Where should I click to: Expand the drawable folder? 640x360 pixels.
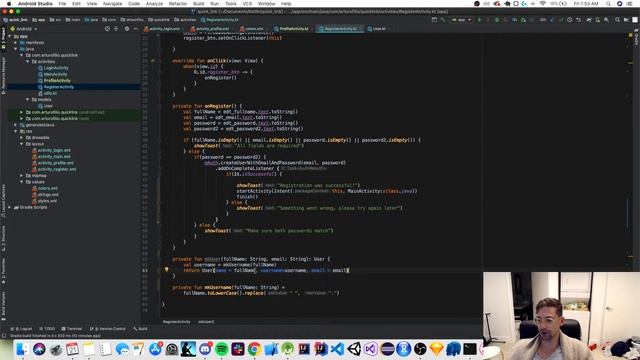tap(22, 138)
